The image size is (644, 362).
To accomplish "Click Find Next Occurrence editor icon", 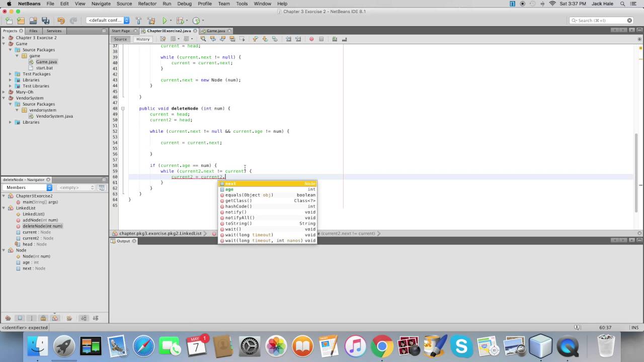I will (222, 39).
